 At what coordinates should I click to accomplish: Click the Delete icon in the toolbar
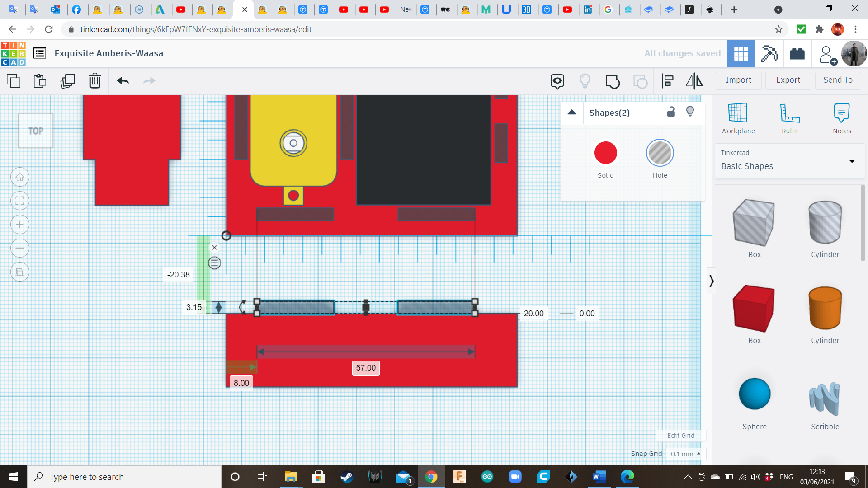pos(95,81)
